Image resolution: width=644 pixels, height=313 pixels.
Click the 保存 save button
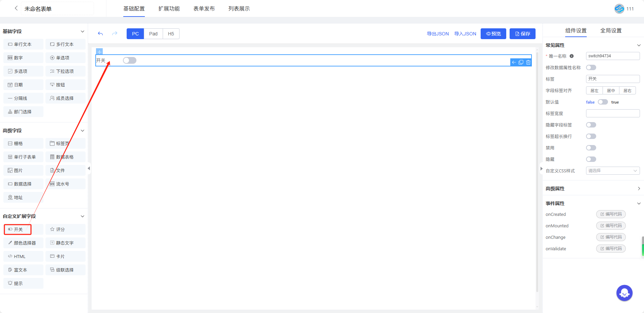pos(522,34)
